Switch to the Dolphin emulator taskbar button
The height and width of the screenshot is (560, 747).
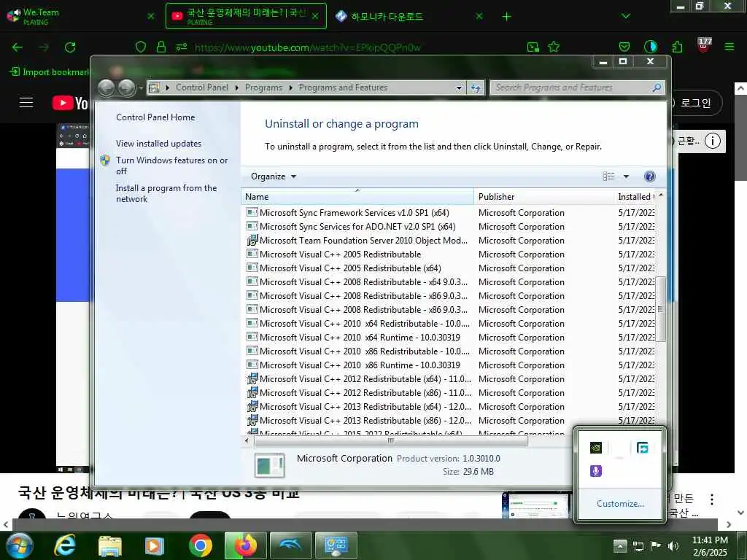pyautogui.click(x=290, y=546)
